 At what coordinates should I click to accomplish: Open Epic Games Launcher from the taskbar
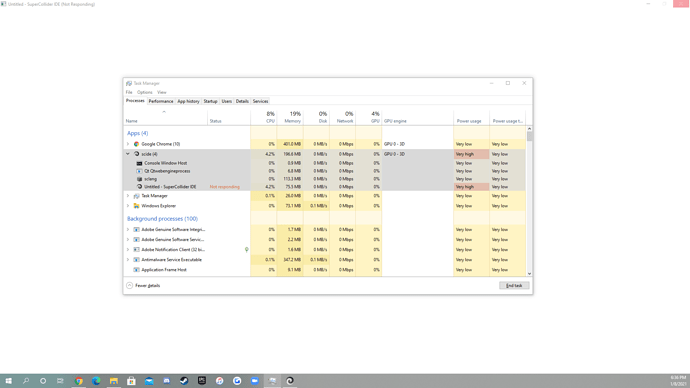[202, 381]
